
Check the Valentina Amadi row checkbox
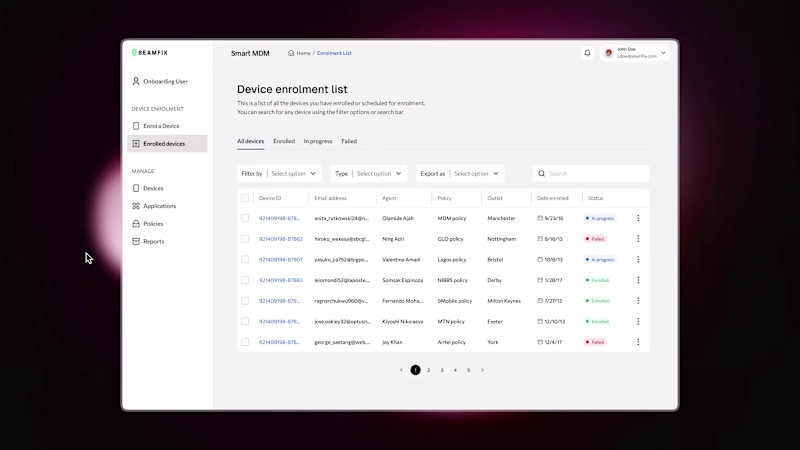245,260
